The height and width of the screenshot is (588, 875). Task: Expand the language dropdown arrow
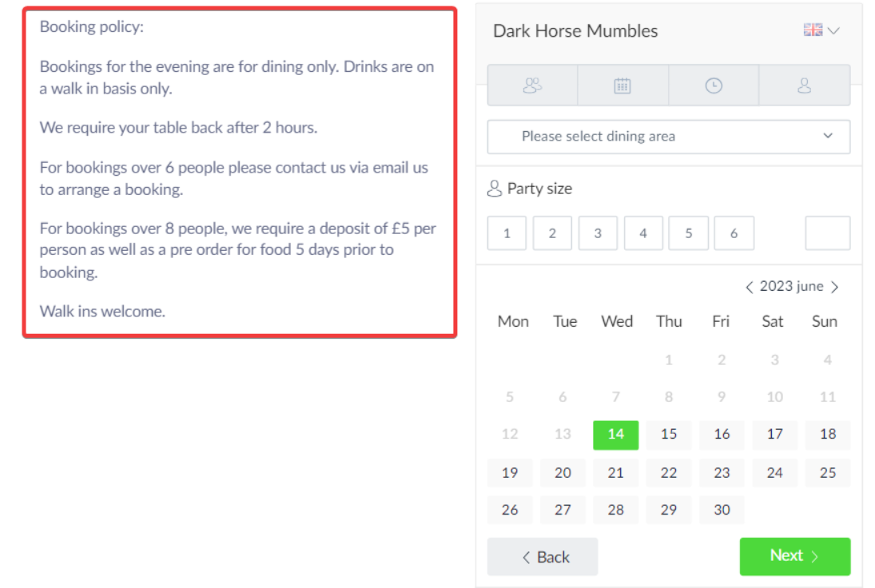click(x=834, y=30)
